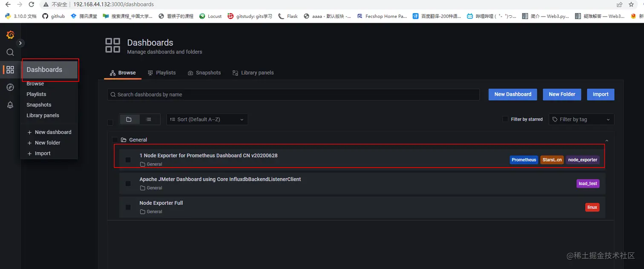Choose New dashboard in the flyout menu
The width and height of the screenshot is (644, 269).
(49, 132)
